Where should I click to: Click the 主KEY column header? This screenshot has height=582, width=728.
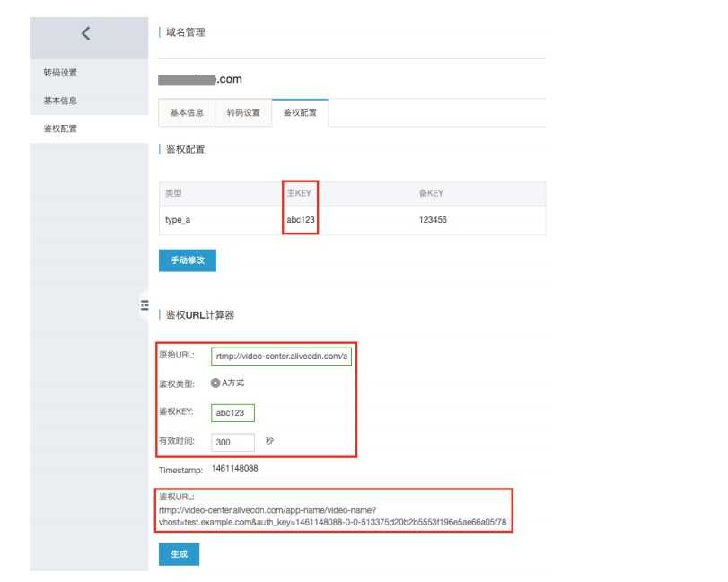pyautogui.click(x=299, y=193)
